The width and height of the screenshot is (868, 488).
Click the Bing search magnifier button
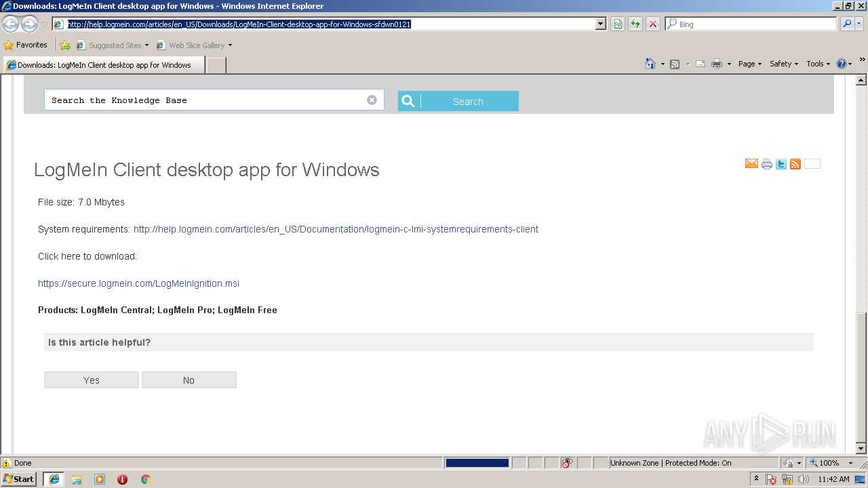[x=847, y=24]
